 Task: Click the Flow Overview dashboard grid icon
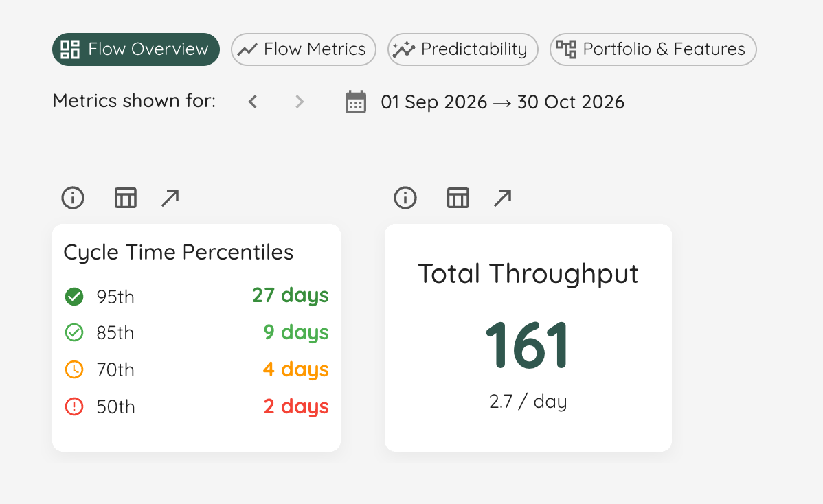pos(70,49)
